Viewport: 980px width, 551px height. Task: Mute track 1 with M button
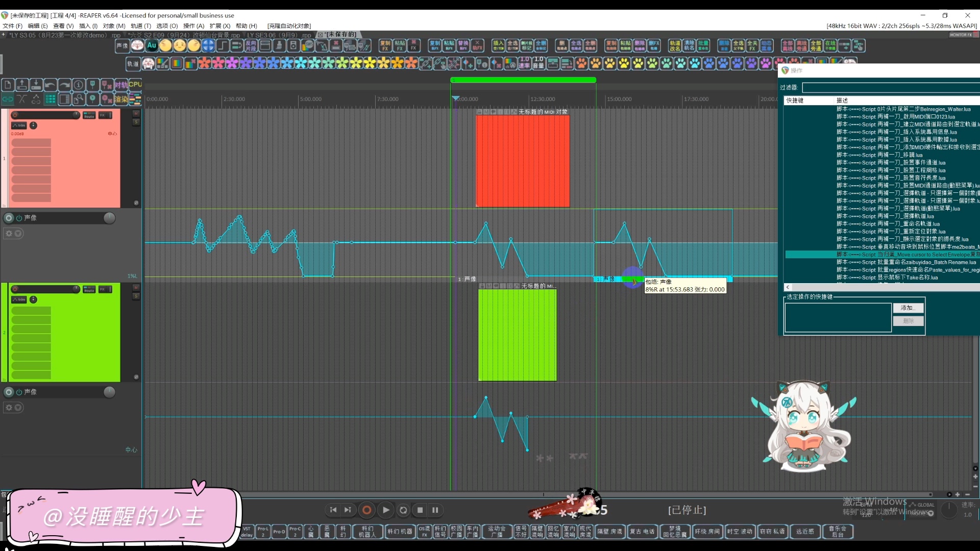tap(136, 114)
